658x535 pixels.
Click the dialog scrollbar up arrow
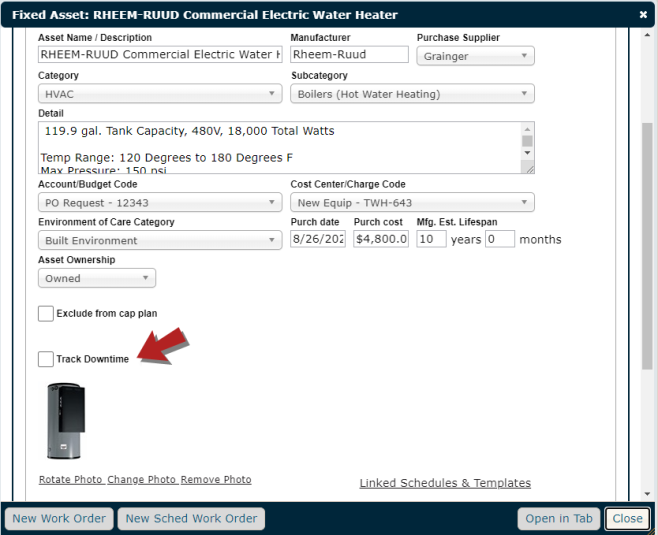[647, 35]
